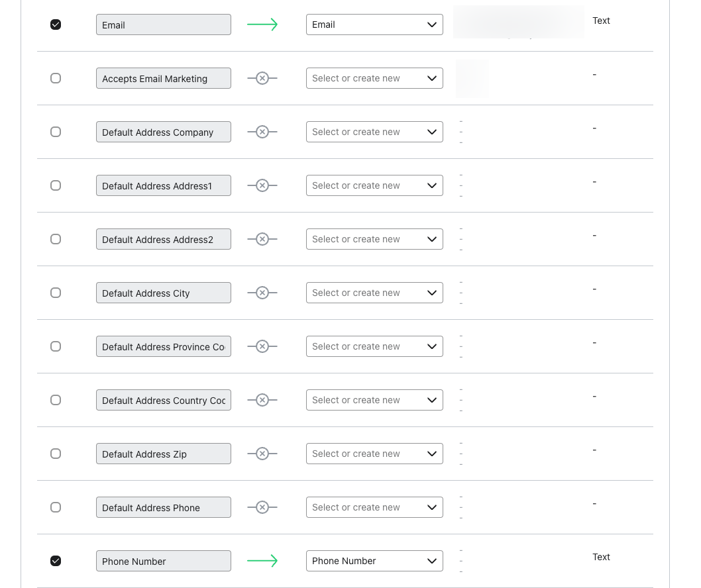This screenshot has height=588, width=701.
Task: Uncheck the Phone Number row checkbox
Action: [x=56, y=561]
